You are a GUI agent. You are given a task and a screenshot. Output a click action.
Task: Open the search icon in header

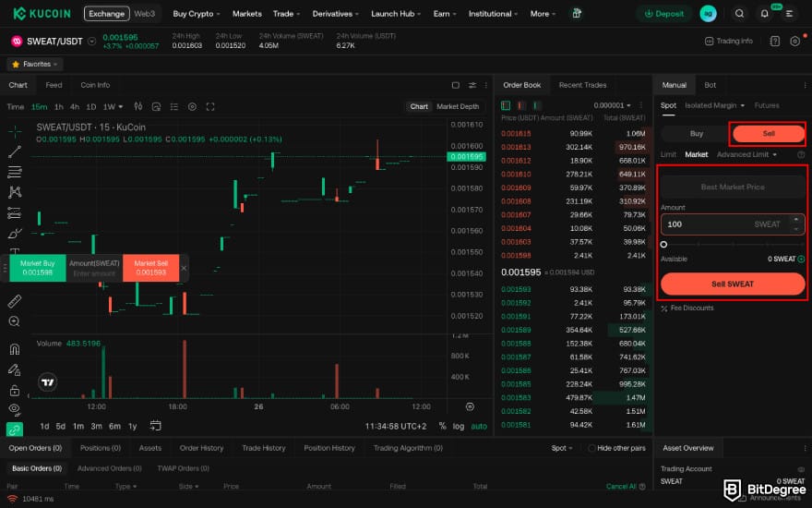pyautogui.click(x=739, y=14)
